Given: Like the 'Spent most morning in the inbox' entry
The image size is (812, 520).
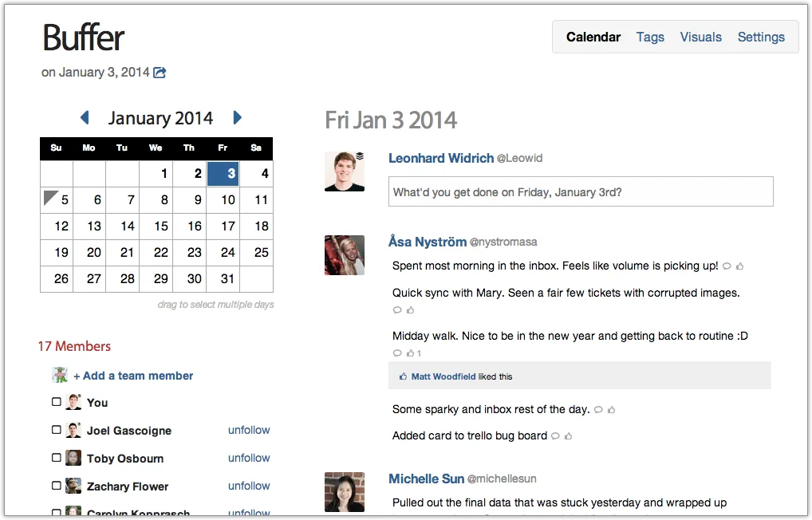Looking at the screenshot, I should (x=739, y=266).
